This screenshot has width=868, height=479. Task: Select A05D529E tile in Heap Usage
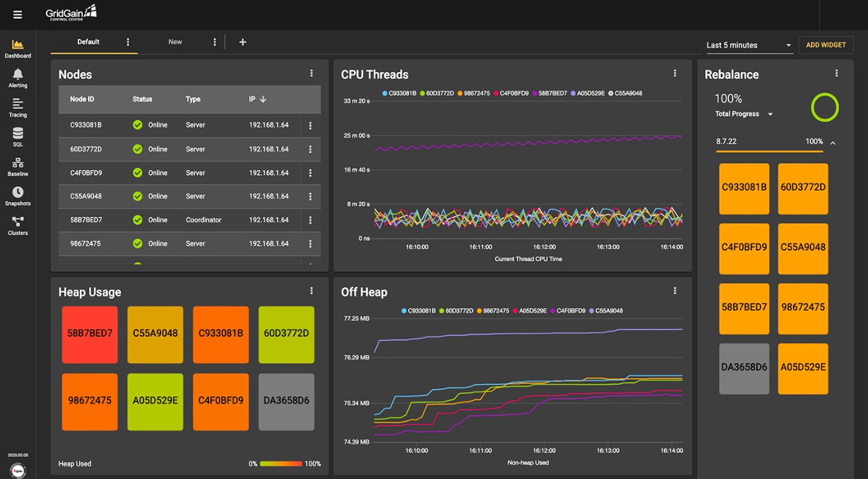156,402
